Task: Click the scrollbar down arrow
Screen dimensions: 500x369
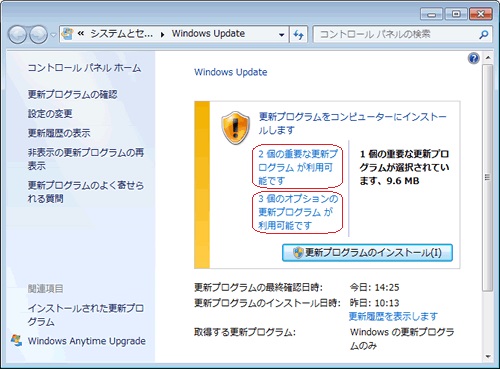Action: 488,357
